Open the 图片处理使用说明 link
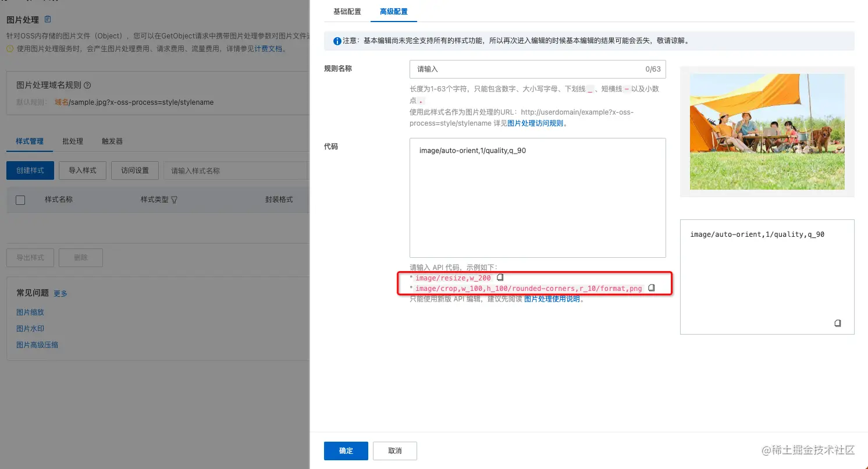The image size is (868, 469). pos(552,299)
